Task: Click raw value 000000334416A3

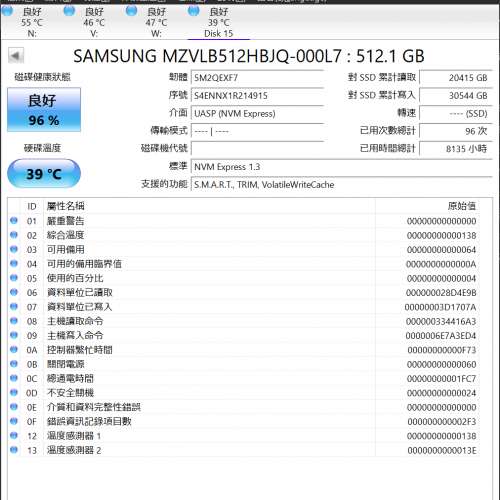Action: [x=441, y=321]
